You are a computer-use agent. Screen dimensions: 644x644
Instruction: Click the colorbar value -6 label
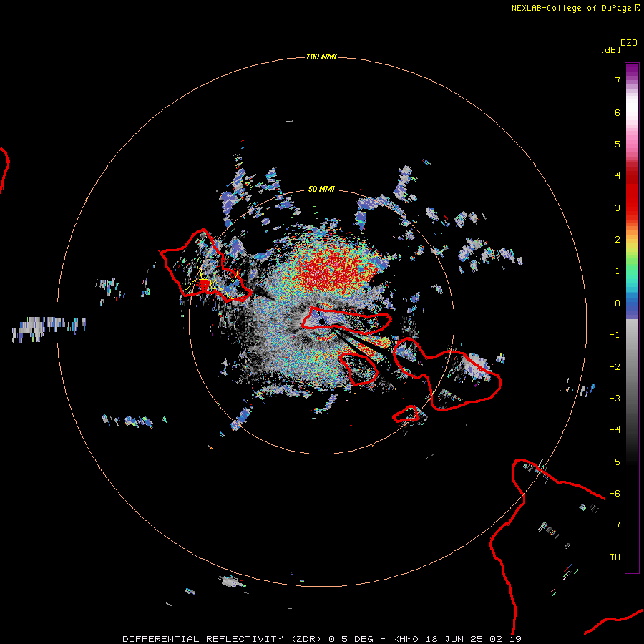click(x=615, y=494)
